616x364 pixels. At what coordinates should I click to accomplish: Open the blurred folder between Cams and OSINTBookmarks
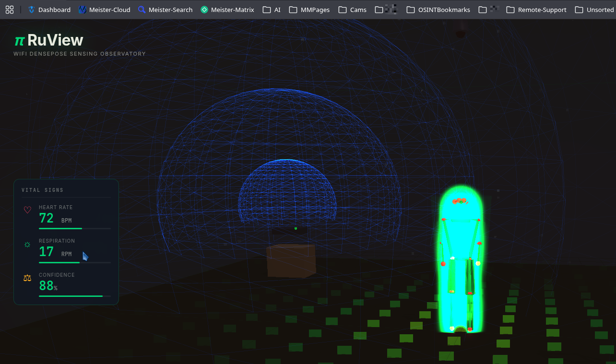386,10
